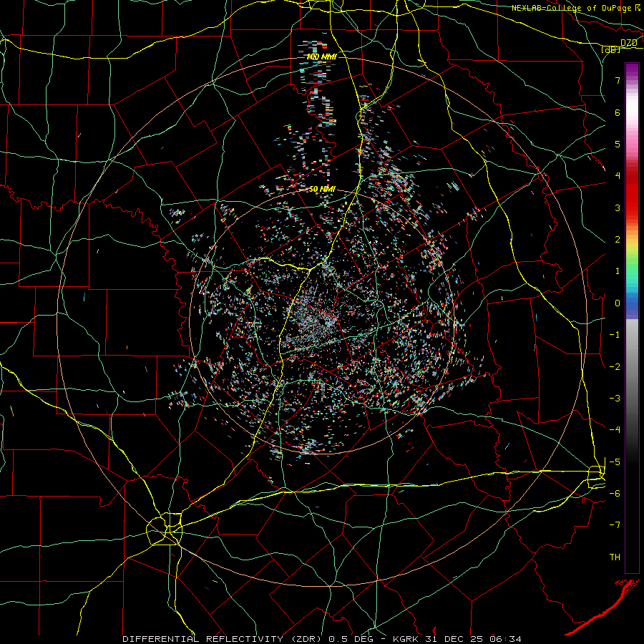Screen dimensions: 644x644
Task: Select the 6 value on the color scale
Action: point(618,112)
